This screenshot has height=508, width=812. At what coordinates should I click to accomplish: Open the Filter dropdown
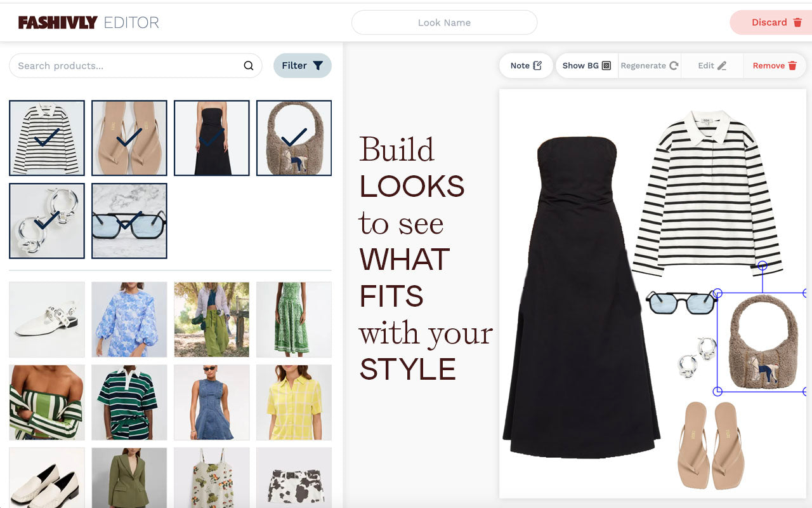click(x=303, y=65)
